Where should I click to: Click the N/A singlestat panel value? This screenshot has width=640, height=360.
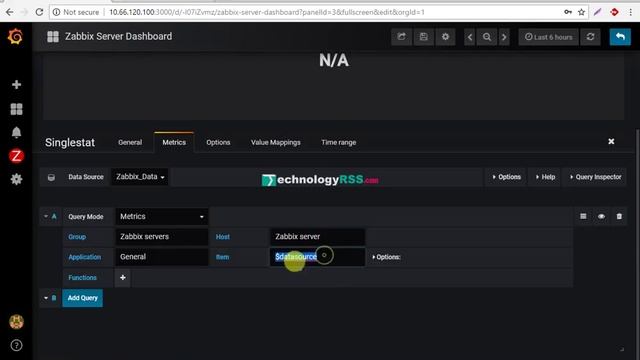(334, 61)
